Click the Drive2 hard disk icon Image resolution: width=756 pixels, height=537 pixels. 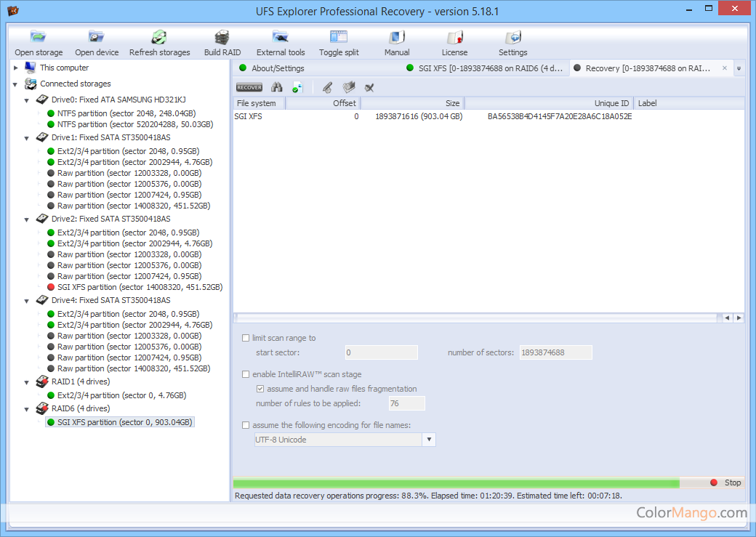(x=42, y=219)
